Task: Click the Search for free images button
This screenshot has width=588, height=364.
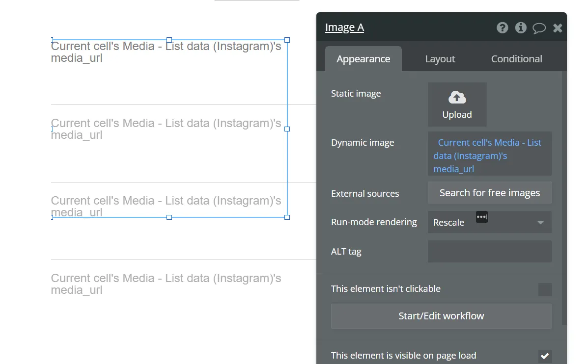Action: pos(490,193)
